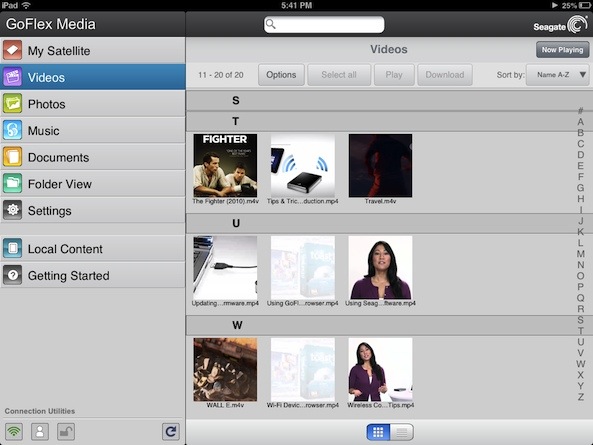Tap the user account utility icon
The width and height of the screenshot is (593, 445).
click(x=40, y=432)
